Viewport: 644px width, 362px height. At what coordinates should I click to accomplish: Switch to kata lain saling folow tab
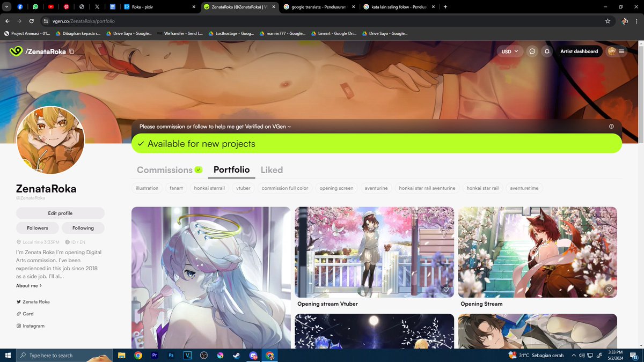click(x=399, y=7)
